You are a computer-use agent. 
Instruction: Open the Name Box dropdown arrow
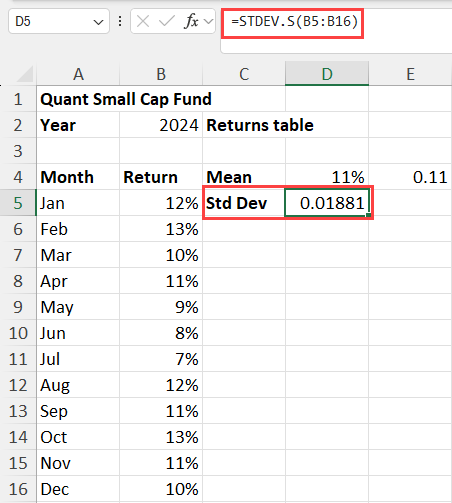click(x=98, y=22)
